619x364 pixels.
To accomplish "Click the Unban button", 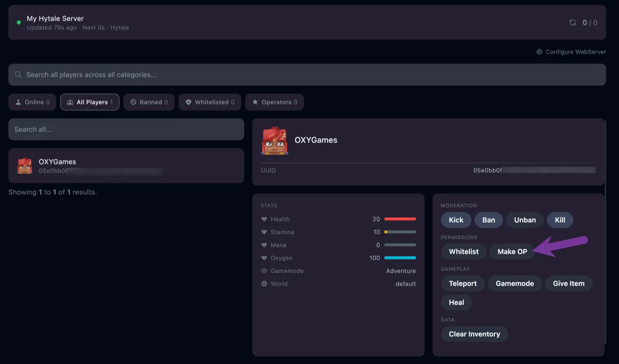I will tap(525, 220).
